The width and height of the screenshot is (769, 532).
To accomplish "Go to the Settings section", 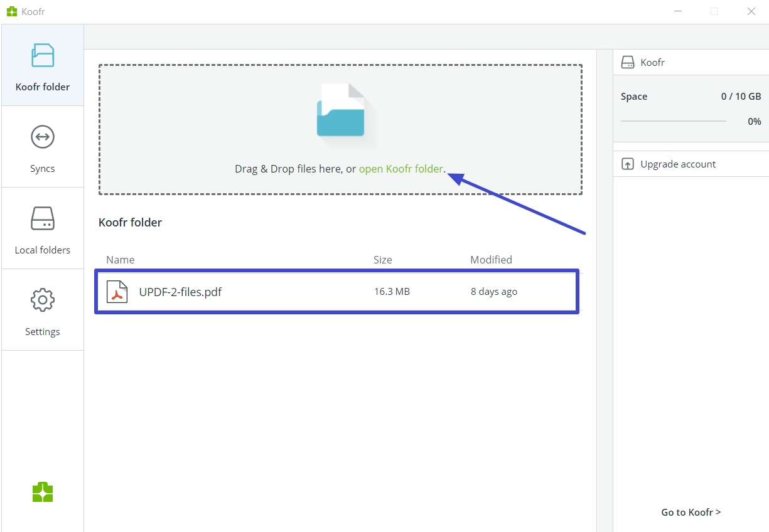I will (42, 310).
